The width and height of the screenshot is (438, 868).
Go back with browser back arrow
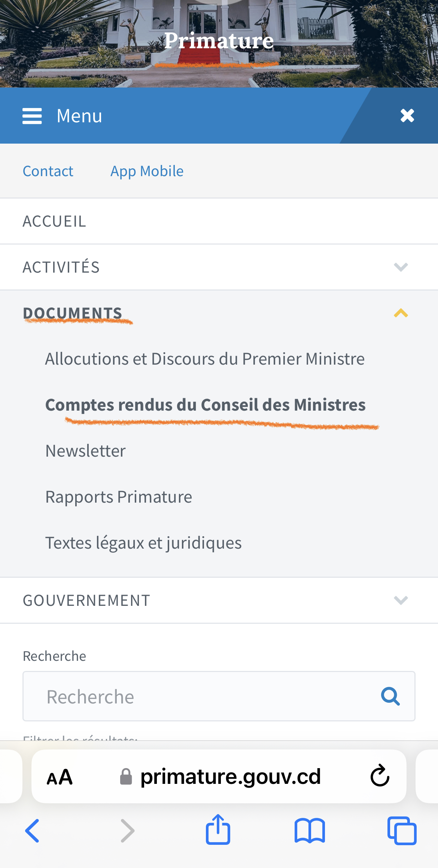coord(32,831)
